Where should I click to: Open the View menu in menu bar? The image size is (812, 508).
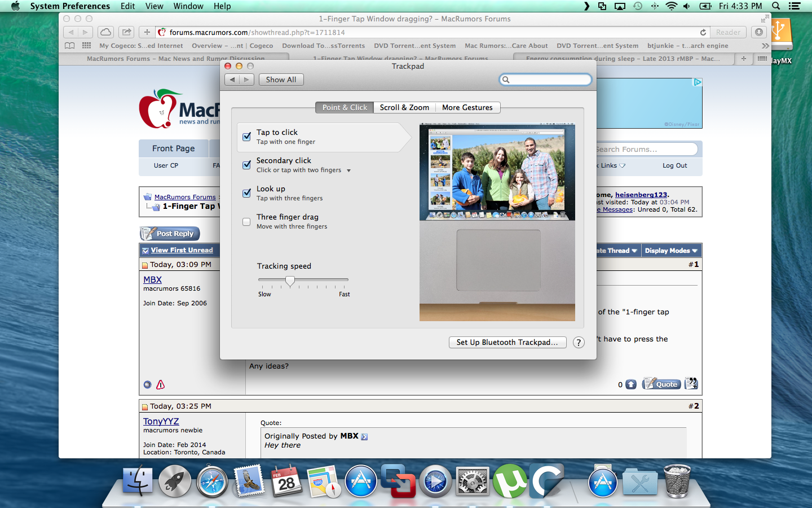[x=154, y=6]
